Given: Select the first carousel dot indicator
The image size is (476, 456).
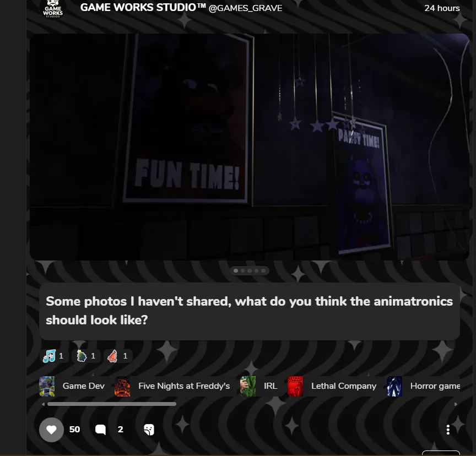Looking at the screenshot, I should pos(236,270).
